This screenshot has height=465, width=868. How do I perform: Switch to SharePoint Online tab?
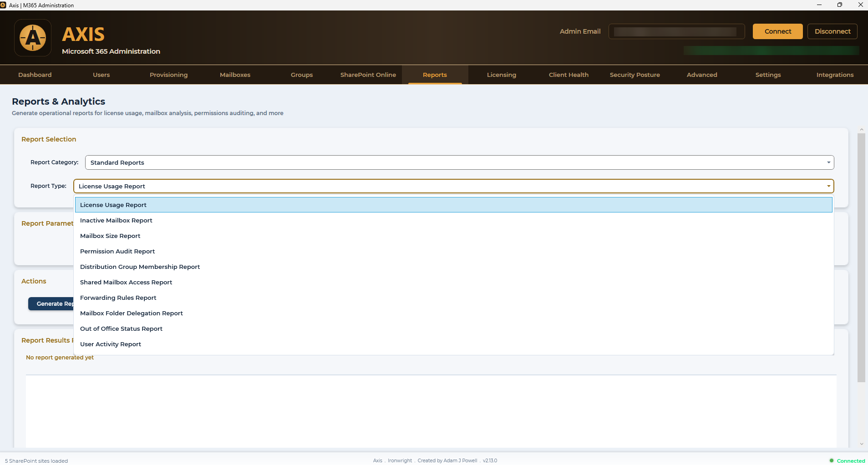(368, 75)
